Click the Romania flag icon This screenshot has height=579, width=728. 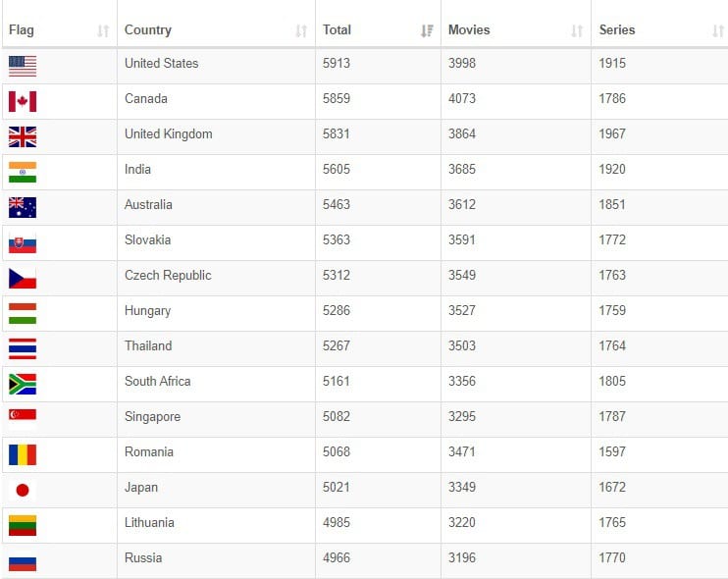pyautogui.click(x=23, y=454)
